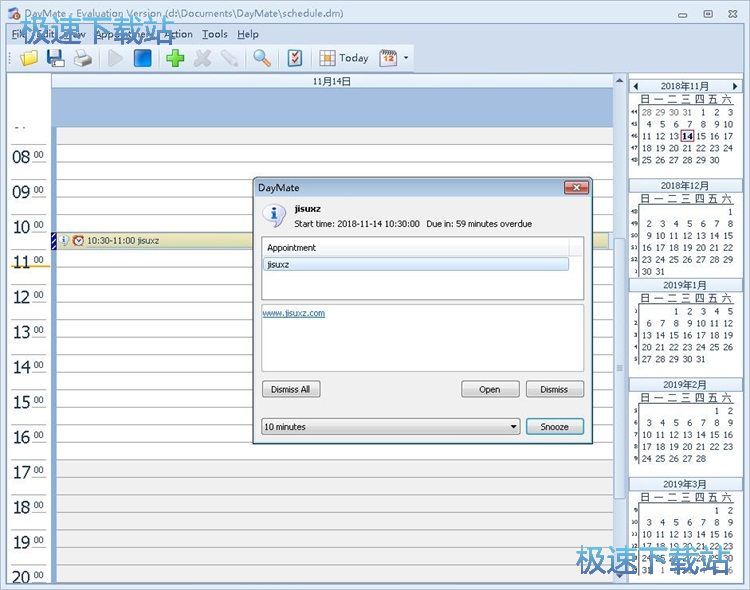The width and height of the screenshot is (750, 590).
Task: Select November 14 in mini calendar
Action: click(687, 136)
